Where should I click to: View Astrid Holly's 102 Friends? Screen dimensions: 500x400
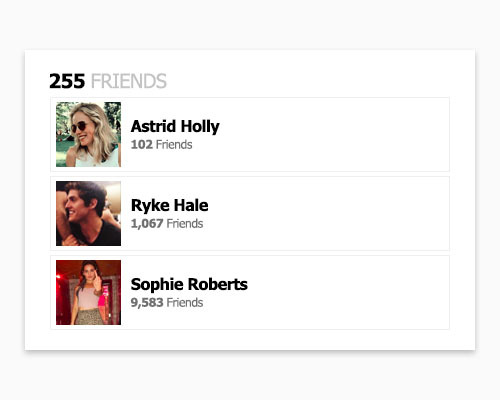pyautogui.click(x=161, y=145)
